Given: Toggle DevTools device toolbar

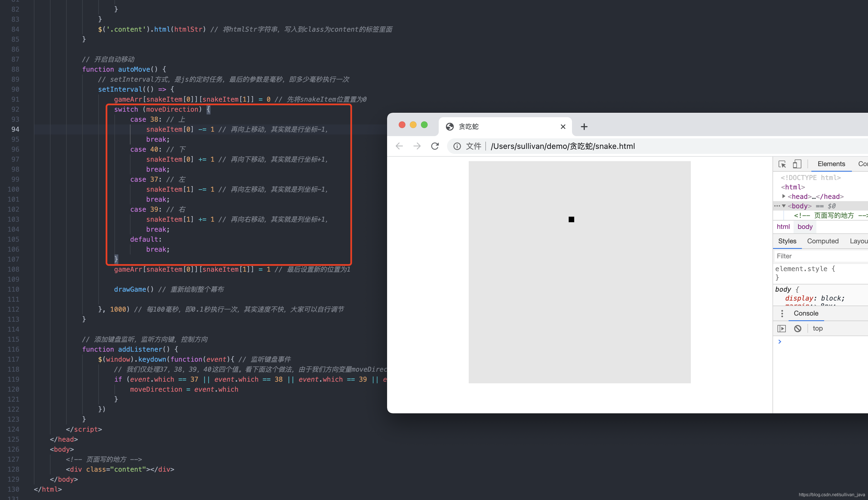Looking at the screenshot, I should pyautogui.click(x=797, y=164).
